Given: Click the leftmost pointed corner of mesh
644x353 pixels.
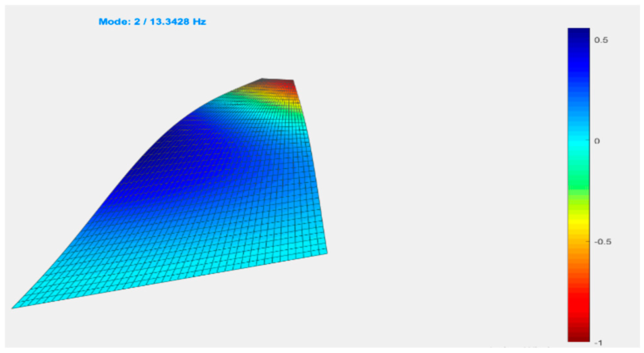Looking at the screenshot, I should point(13,308).
